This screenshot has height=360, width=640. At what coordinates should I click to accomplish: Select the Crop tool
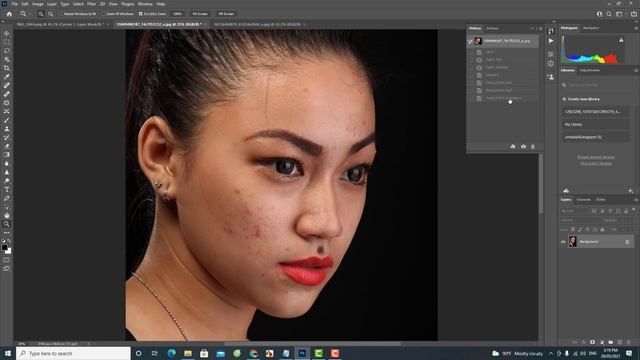(x=7, y=68)
